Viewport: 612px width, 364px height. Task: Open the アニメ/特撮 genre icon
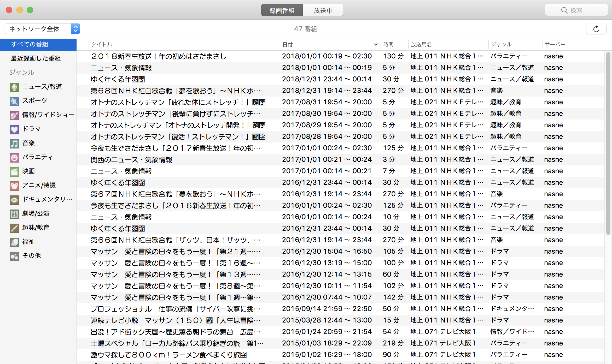tap(14, 186)
